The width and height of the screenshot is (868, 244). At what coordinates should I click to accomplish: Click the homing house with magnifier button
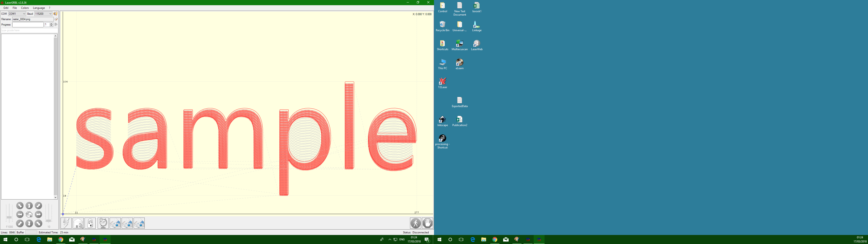(78, 223)
